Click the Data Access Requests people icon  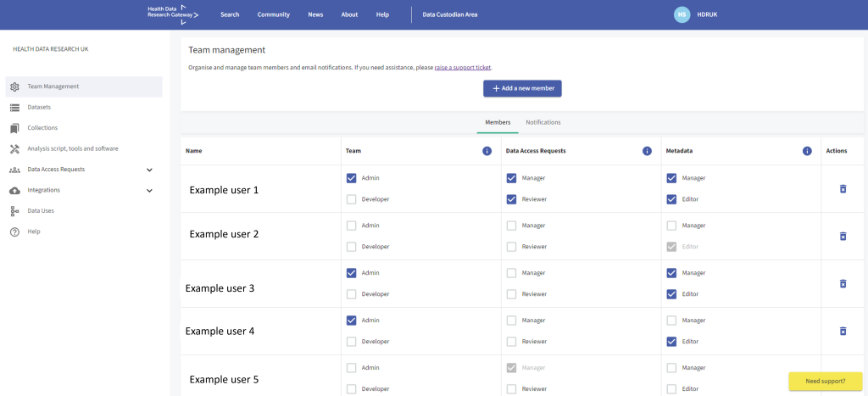point(15,170)
